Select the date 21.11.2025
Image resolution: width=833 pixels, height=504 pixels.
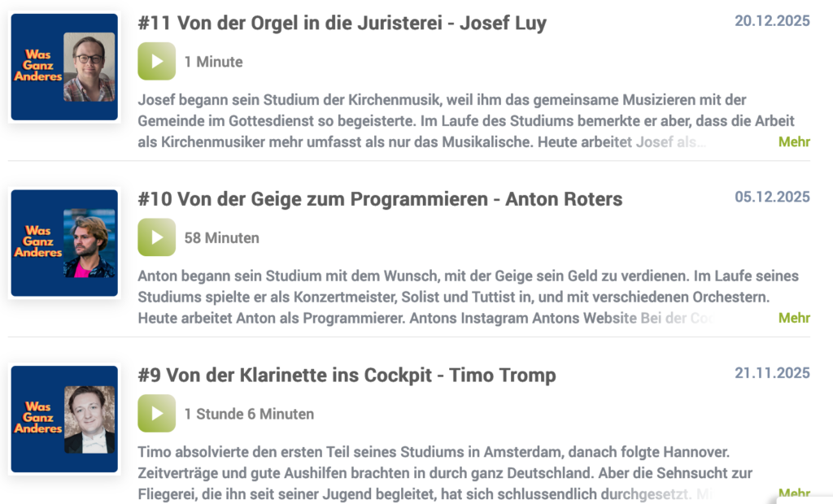[x=772, y=373]
